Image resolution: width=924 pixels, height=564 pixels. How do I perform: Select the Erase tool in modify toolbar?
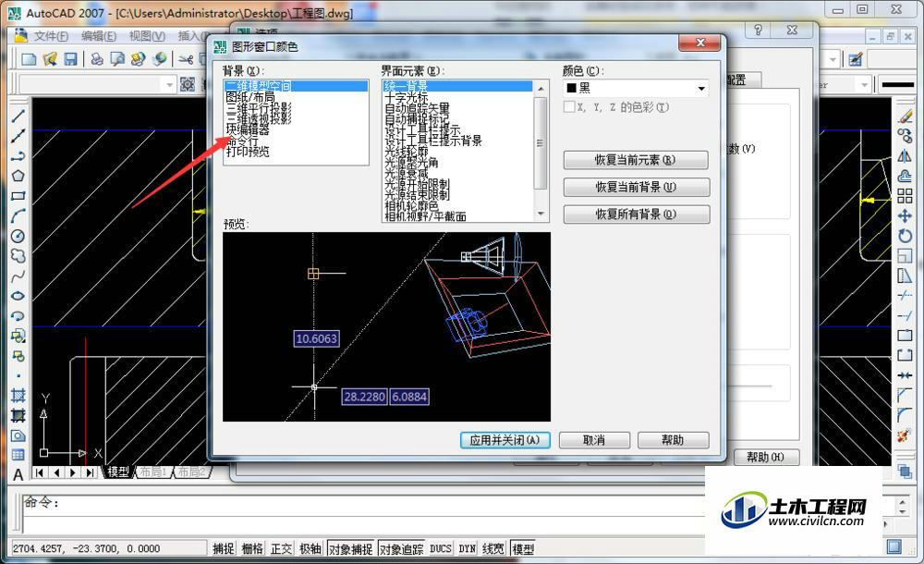pos(906,116)
